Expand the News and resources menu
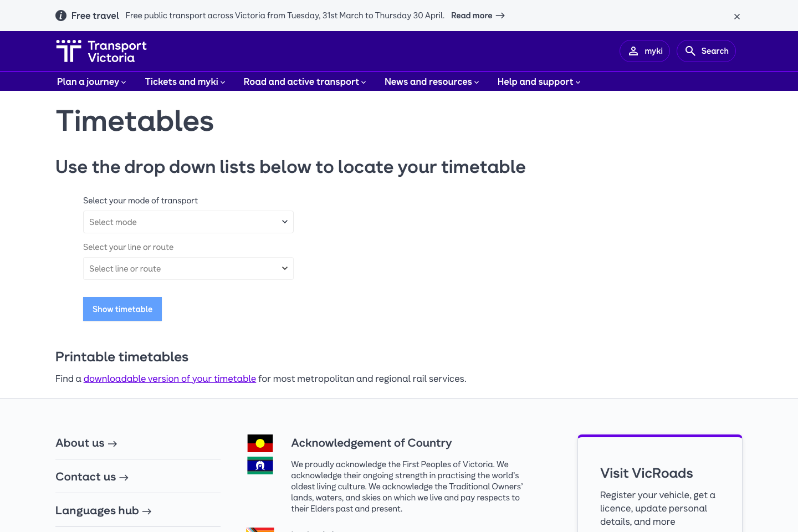Screen dimensions: 798x532 (x=432, y=82)
